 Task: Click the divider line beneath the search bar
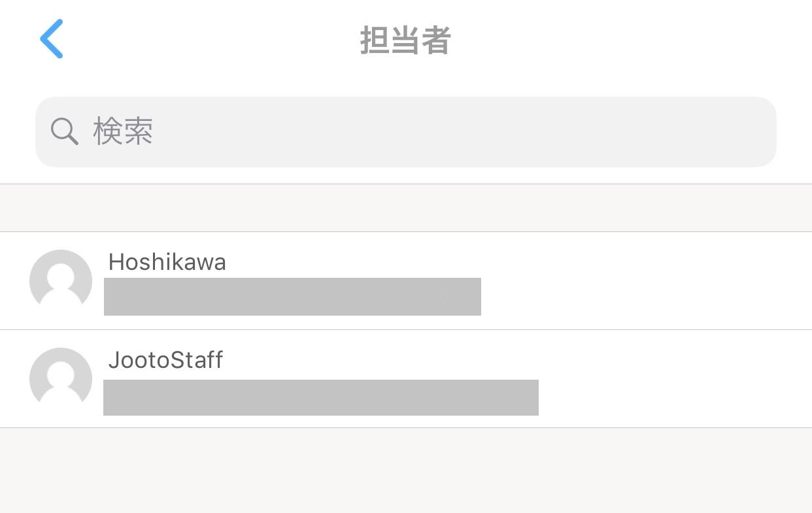click(405, 184)
